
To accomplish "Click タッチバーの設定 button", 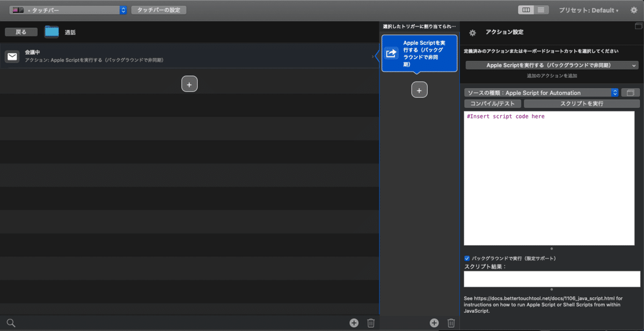I will [x=159, y=10].
